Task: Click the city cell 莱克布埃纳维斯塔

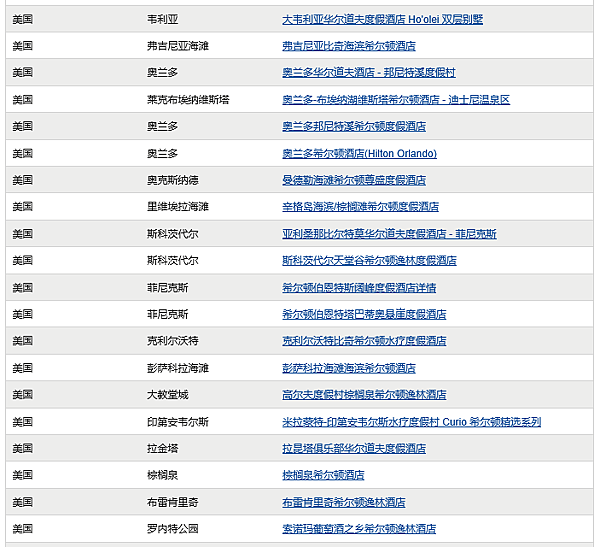Action: (188, 100)
